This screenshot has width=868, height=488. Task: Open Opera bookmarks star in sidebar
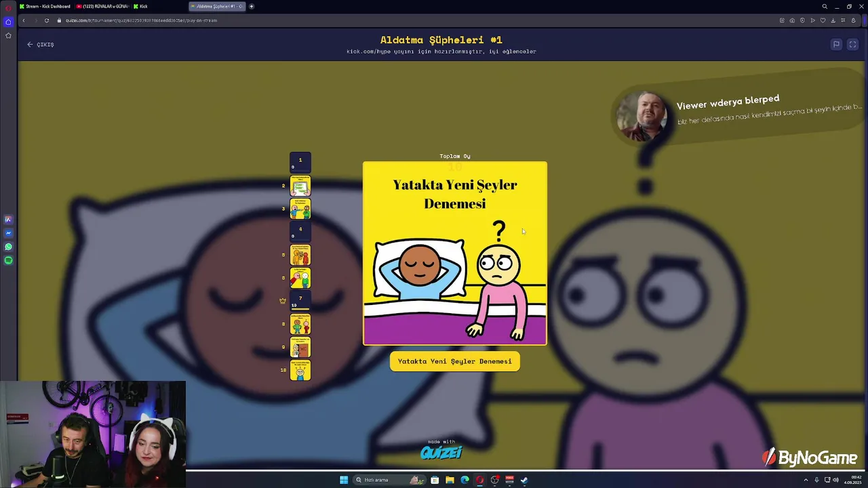pyautogui.click(x=8, y=35)
